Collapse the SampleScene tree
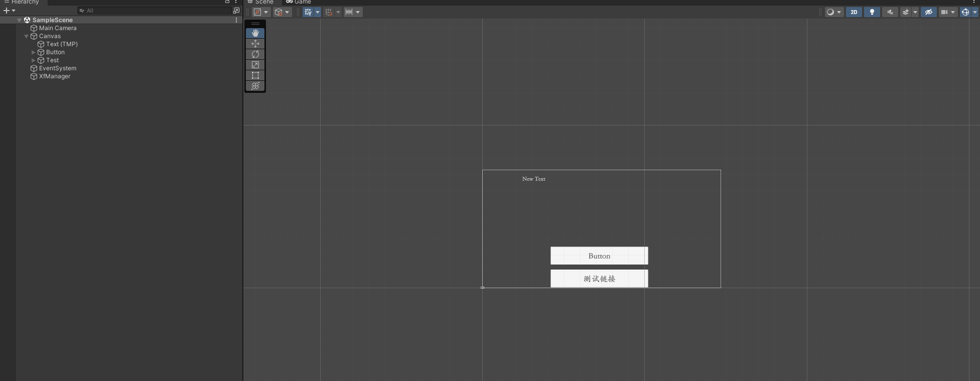 [19, 20]
